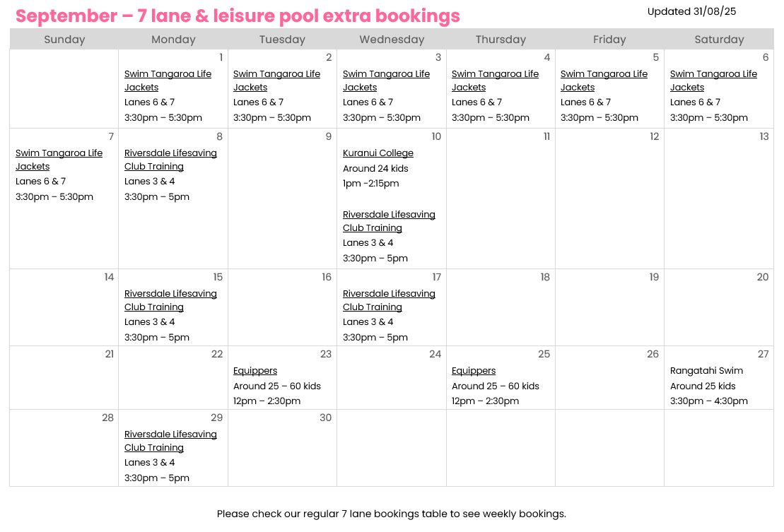Select the empty day 13 cell
This screenshot has width=784, height=532.
click(x=719, y=199)
